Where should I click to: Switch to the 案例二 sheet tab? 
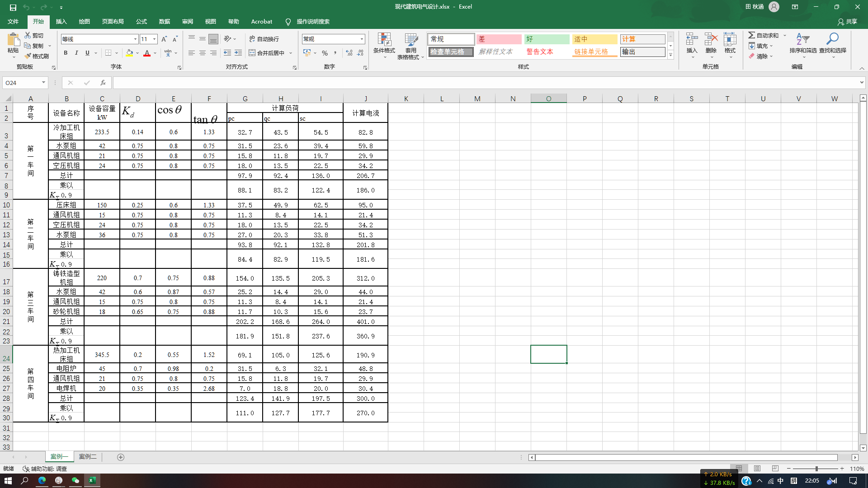tap(88, 457)
